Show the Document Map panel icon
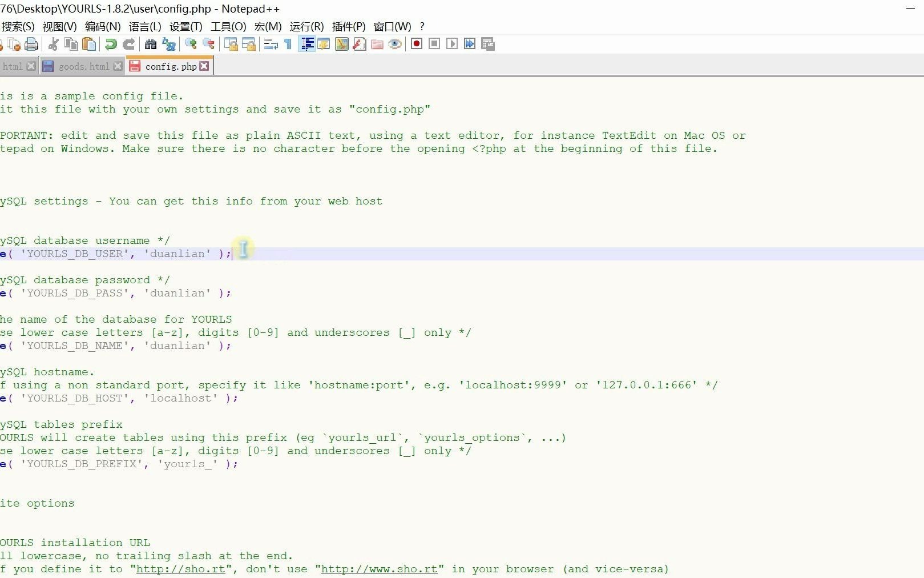924x578 pixels. click(342, 44)
